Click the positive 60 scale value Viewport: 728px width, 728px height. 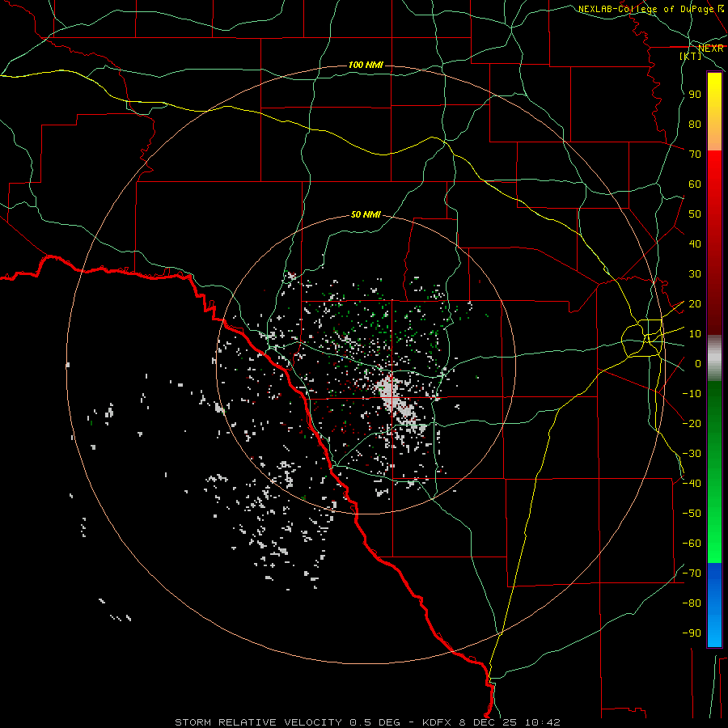(695, 184)
